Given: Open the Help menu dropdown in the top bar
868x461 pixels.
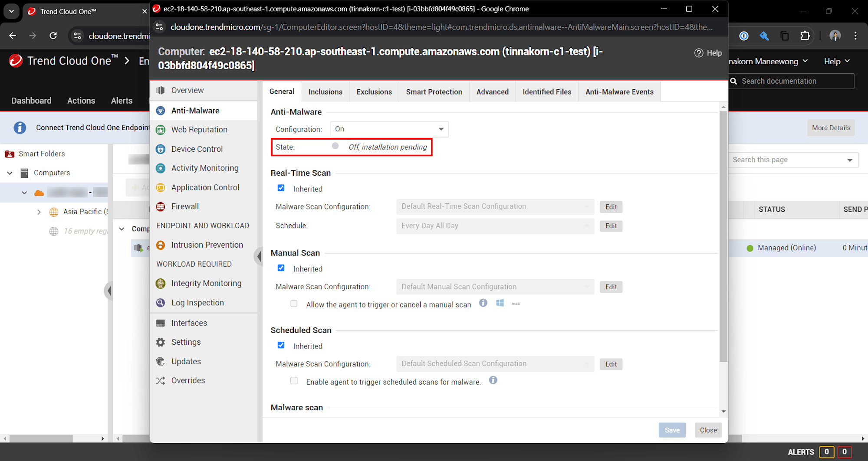Looking at the screenshot, I should (x=837, y=61).
